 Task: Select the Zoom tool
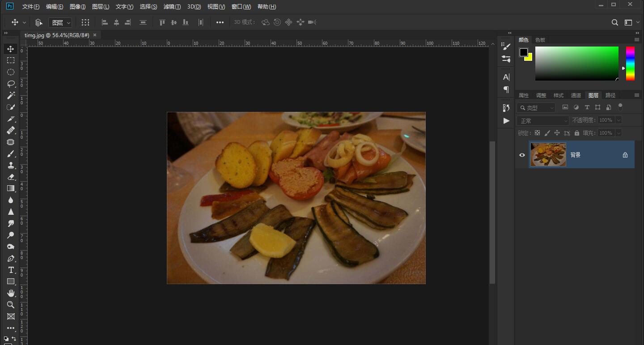coord(11,305)
